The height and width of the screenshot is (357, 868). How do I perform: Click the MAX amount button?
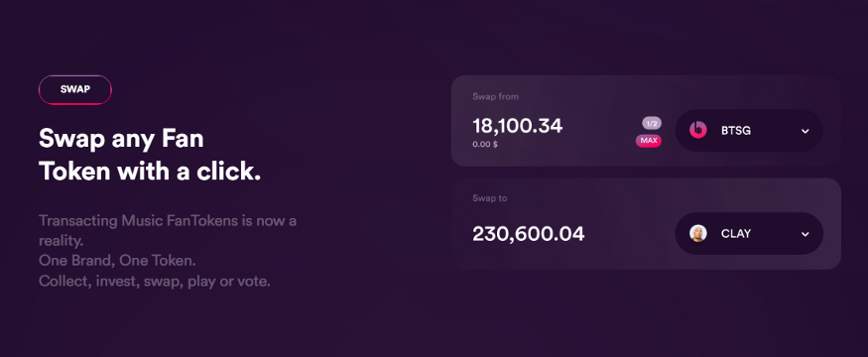point(648,141)
